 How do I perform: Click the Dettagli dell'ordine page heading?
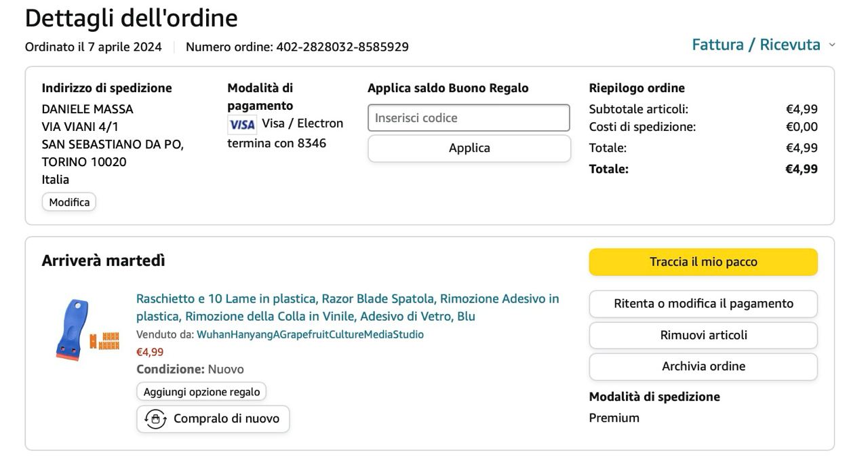(x=131, y=18)
